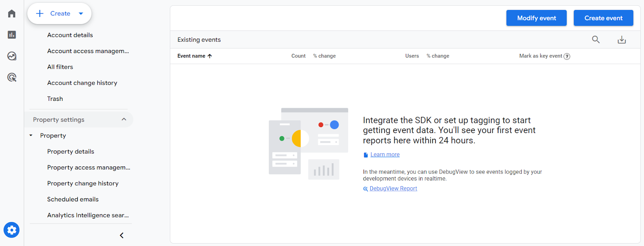This screenshot has height=246, width=644.
Task: Sort by the Event name column header
Action: (191, 56)
